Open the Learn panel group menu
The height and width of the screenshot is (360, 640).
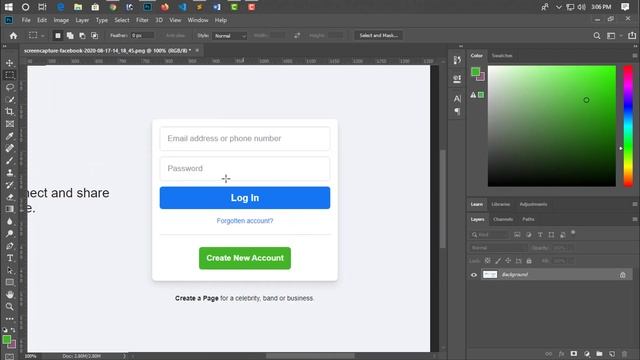tap(635, 204)
